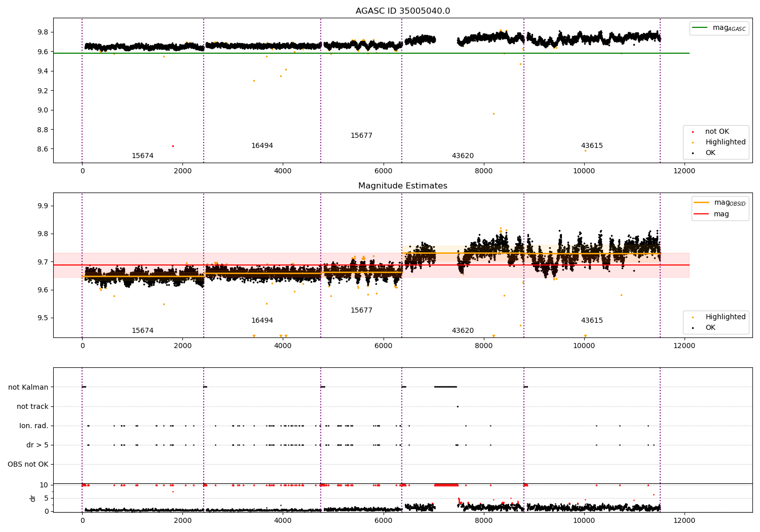Select the orange mag OBSID legend entry

(x=719, y=203)
